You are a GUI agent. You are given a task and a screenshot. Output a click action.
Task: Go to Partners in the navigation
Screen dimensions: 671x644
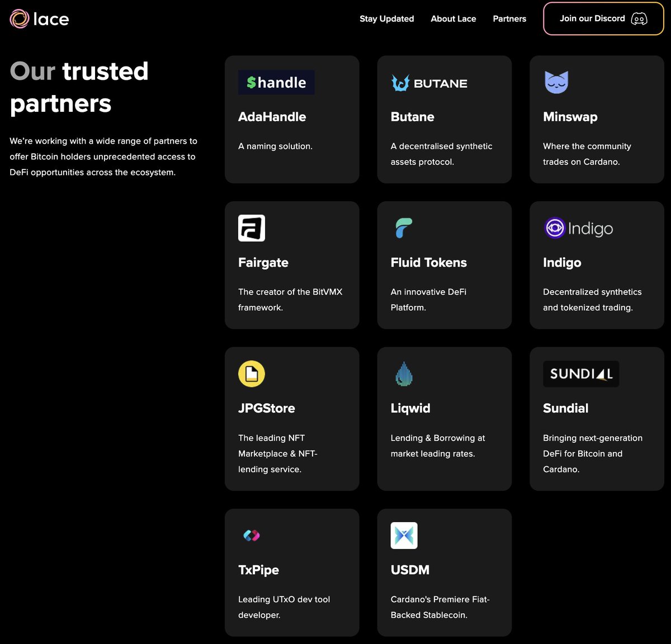pyautogui.click(x=509, y=19)
